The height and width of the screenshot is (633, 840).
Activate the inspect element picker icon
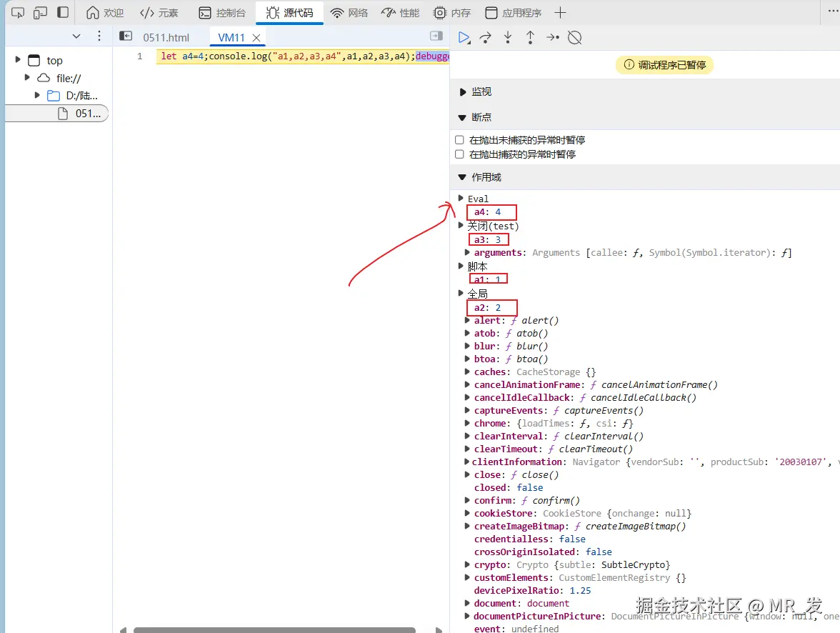tap(18, 12)
